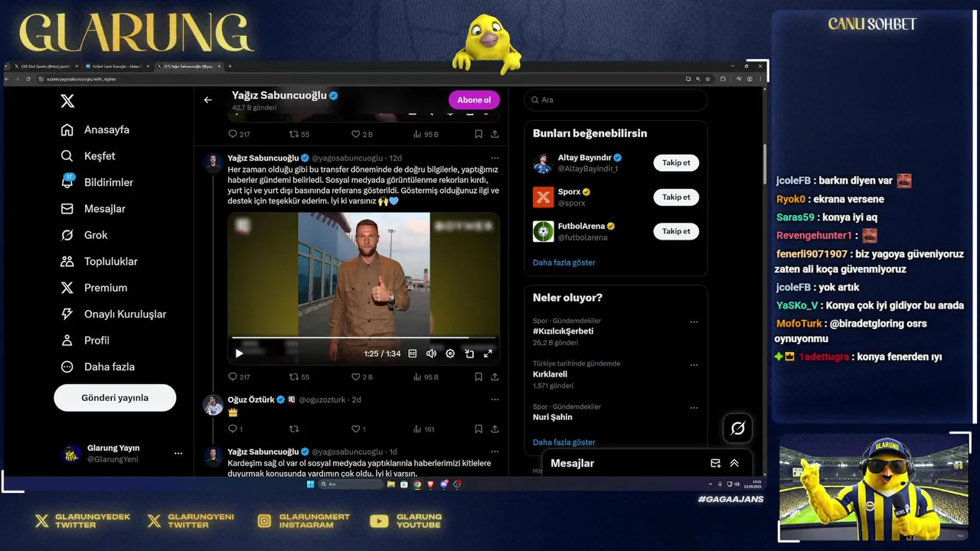Open Mesajlar in the left sidebar
Viewport: 980px width, 551px height.
pyautogui.click(x=93, y=209)
